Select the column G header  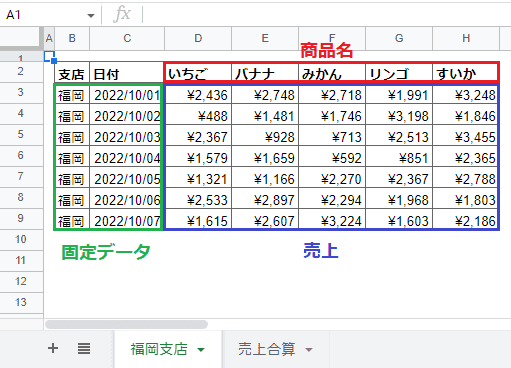399,39
